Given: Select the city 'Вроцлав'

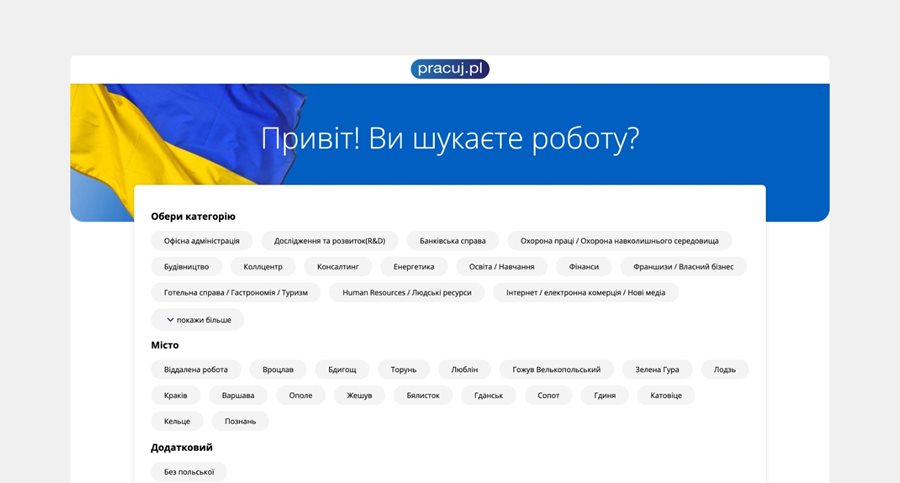Looking at the screenshot, I should point(278,369).
